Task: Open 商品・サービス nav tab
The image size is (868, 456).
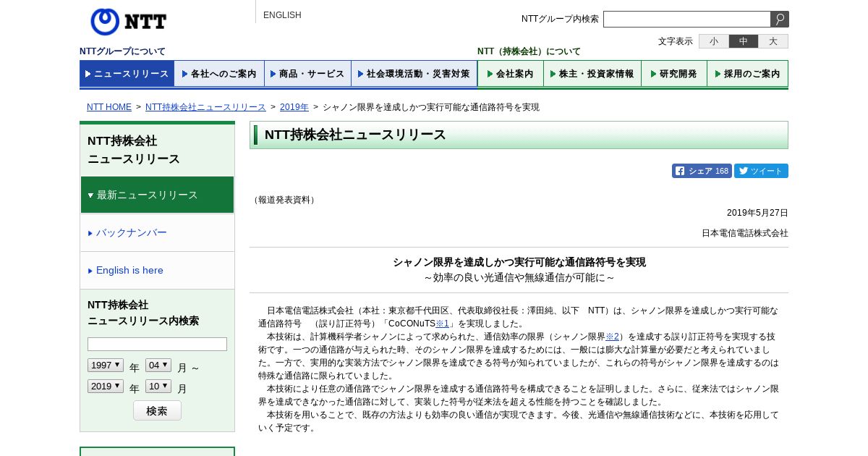Action: pos(307,74)
